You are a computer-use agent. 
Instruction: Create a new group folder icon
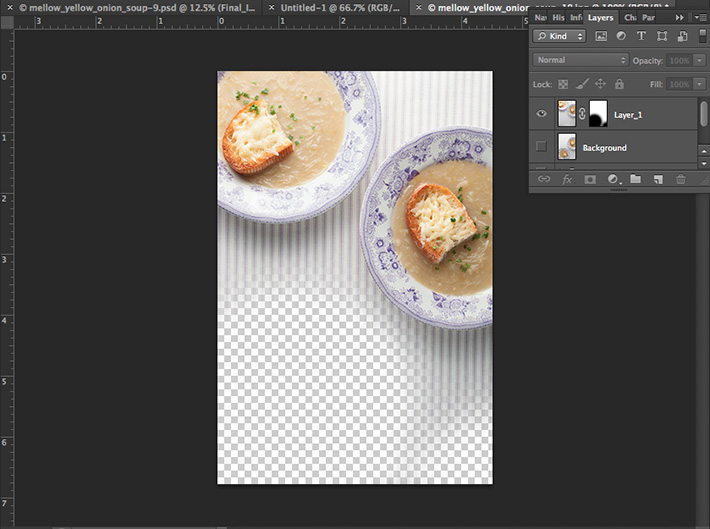click(x=636, y=179)
